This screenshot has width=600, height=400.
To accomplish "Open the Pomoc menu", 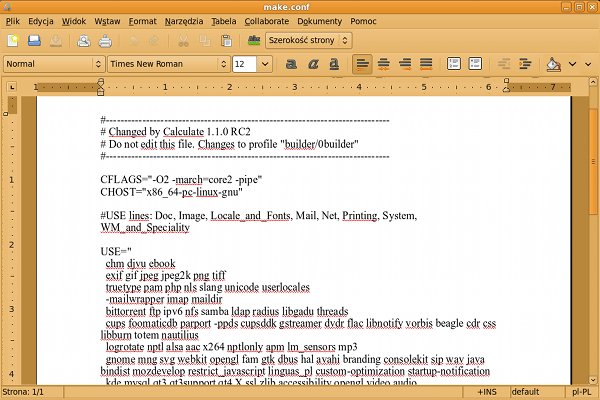I will point(363,21).
